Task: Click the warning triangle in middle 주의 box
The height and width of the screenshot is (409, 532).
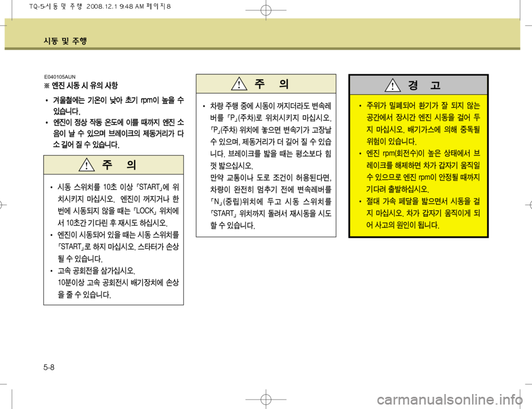Action: tap(239, 84)
